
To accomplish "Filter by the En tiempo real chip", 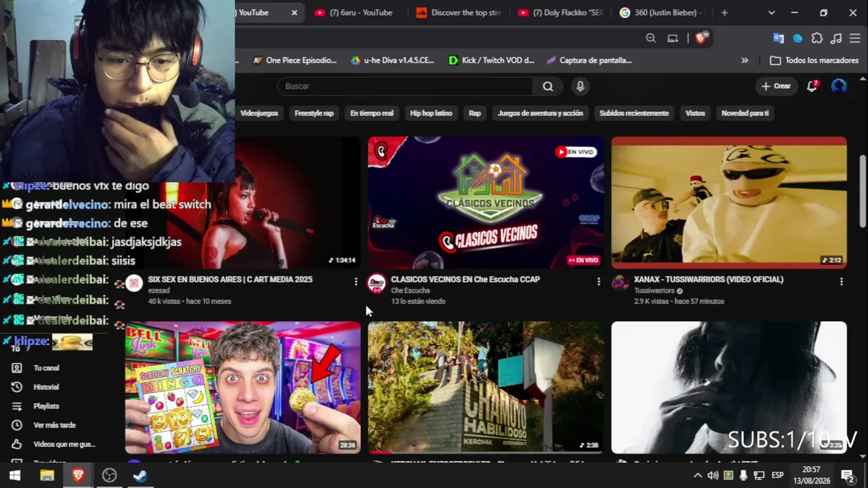I will (x=372, y=113).
